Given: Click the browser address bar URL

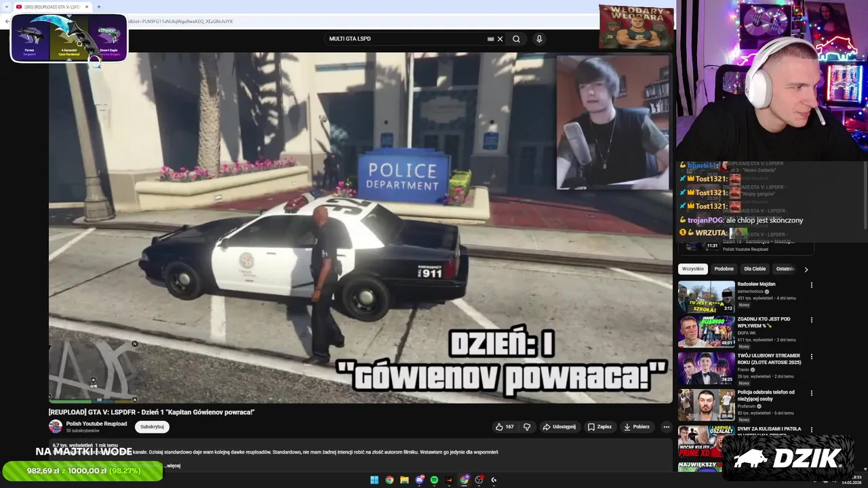Looking at the screenshot, I should click(180, 21).
